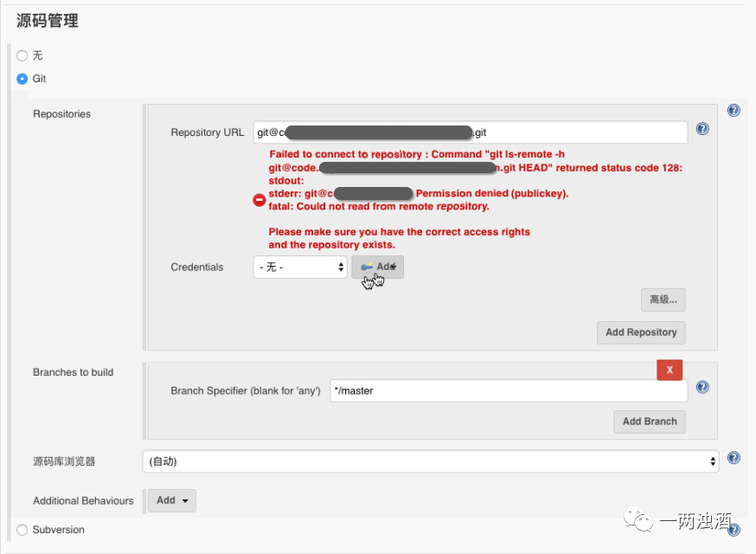
Task: Click 'Please make sure you have the correct access rights' text
Action: click(400, 232)
